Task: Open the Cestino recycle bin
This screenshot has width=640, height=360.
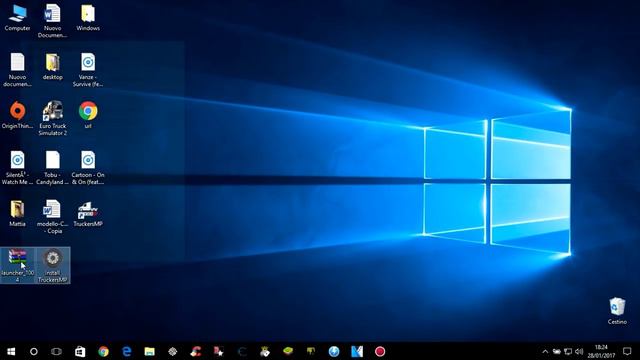Action: [617, 311]
